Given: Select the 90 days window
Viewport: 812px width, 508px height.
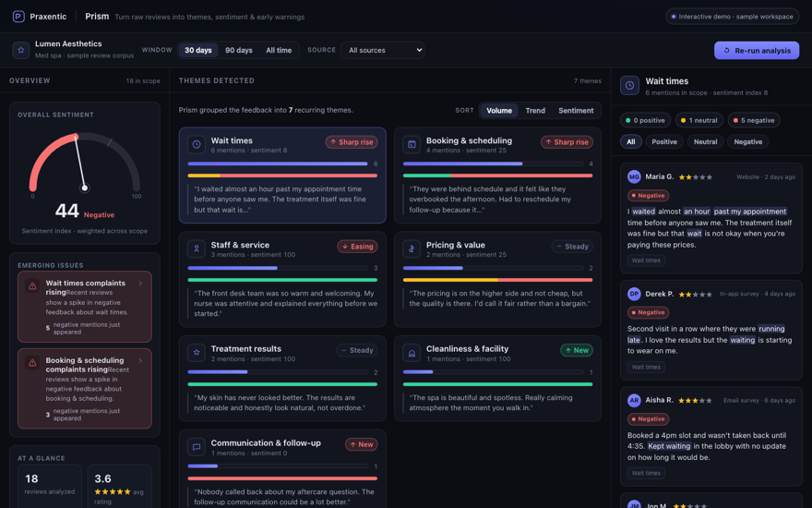Looking at the screenshot, I should pos(239,50).
